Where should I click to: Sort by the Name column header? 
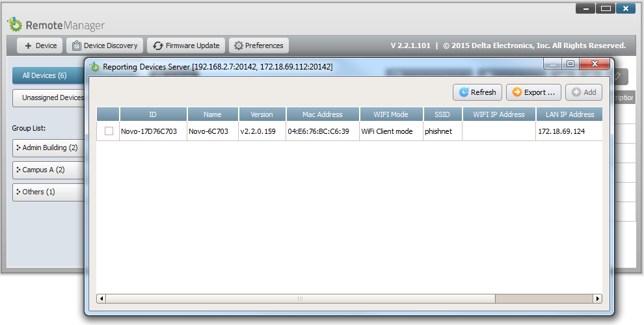212,114
